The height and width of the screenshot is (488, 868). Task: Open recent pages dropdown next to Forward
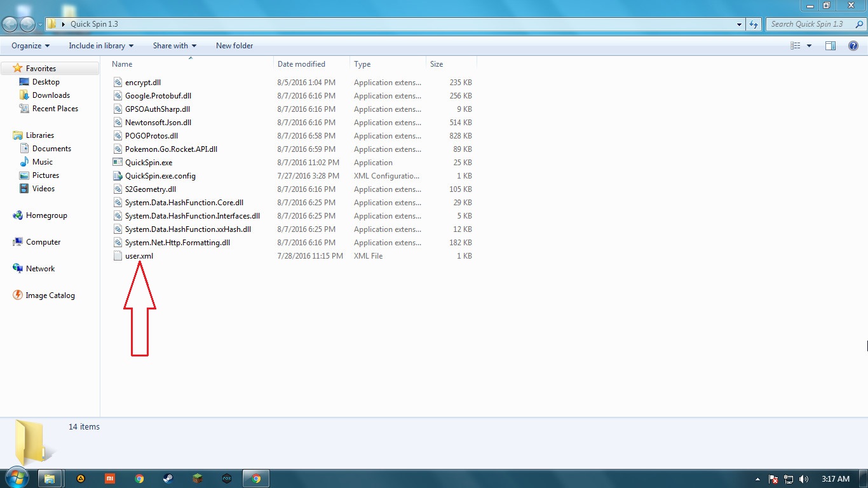[41, 24]
